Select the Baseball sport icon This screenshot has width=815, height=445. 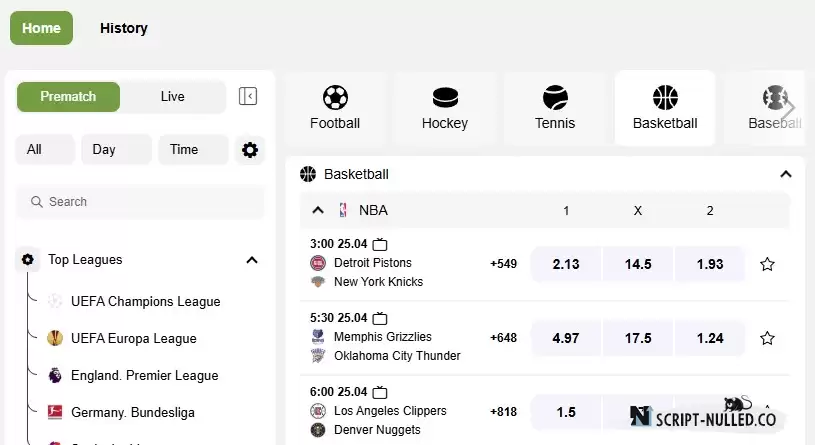tap(775, 97)
